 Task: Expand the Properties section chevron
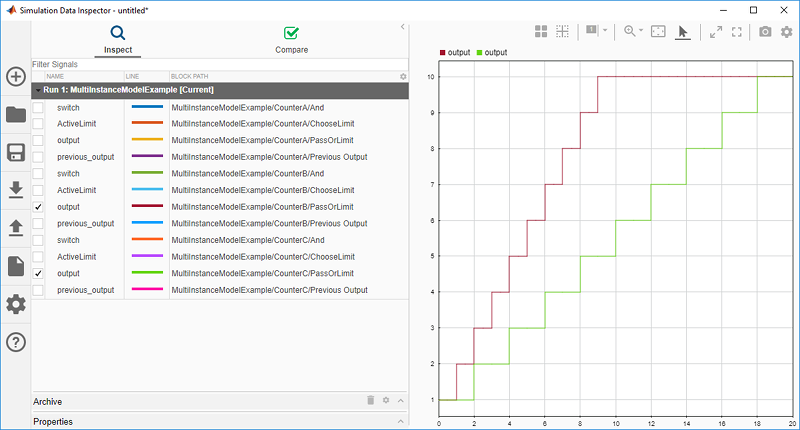[401, 421]
